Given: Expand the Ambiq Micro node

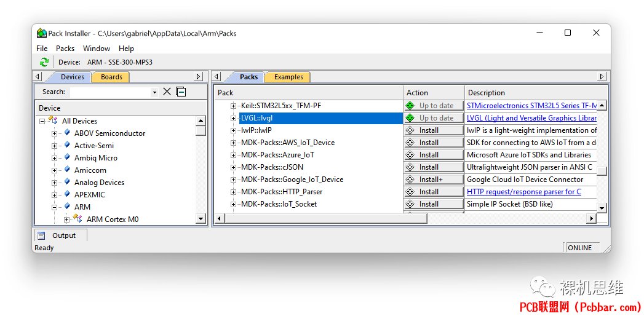Looking at the screenshot, I should tap(54, 159).
